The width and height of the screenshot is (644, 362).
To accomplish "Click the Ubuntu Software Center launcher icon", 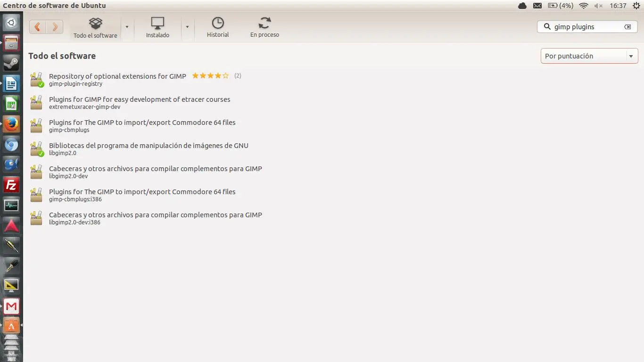I will 11,326.
